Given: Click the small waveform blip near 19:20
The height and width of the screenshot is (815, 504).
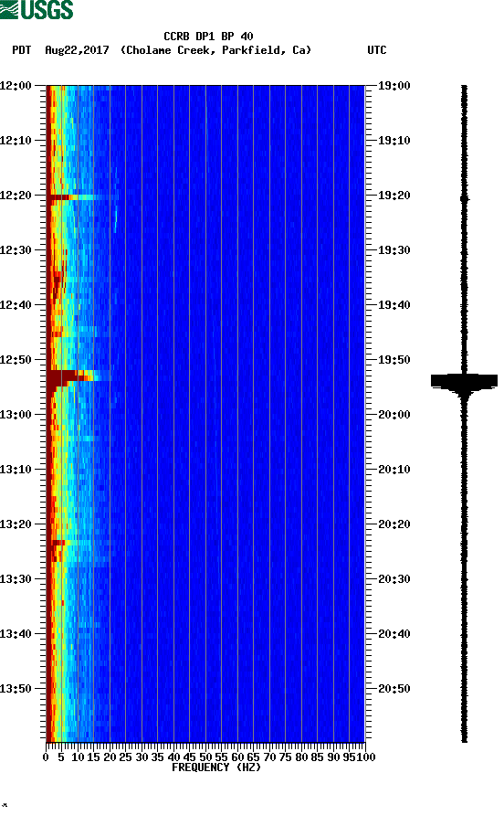Looking at the screenshot, I should coord(464,198).
